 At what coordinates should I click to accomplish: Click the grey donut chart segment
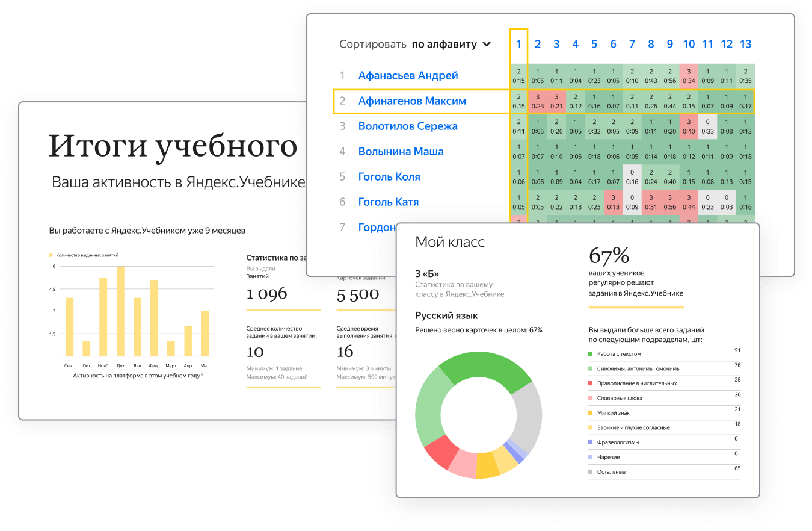(528, 415)
